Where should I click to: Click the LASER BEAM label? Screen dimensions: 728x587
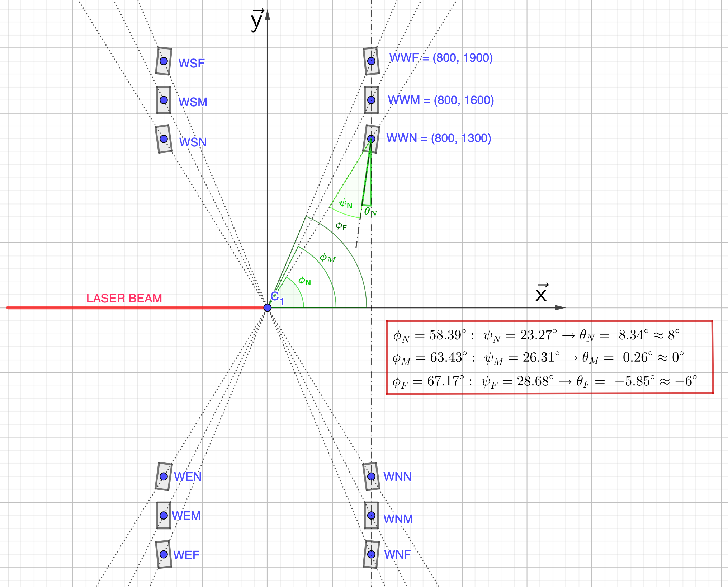point(124,298)
